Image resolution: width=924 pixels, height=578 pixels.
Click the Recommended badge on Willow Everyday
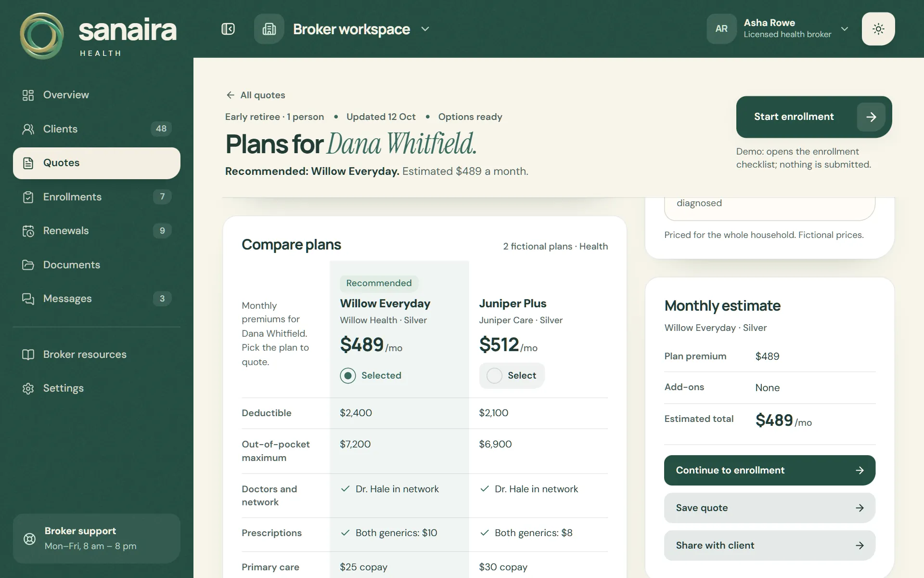[x=379, y=283]
